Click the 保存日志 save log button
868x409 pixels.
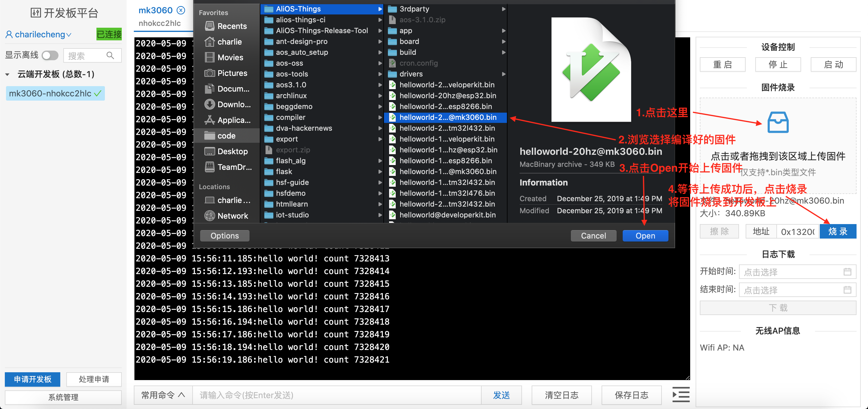point(631,395)
